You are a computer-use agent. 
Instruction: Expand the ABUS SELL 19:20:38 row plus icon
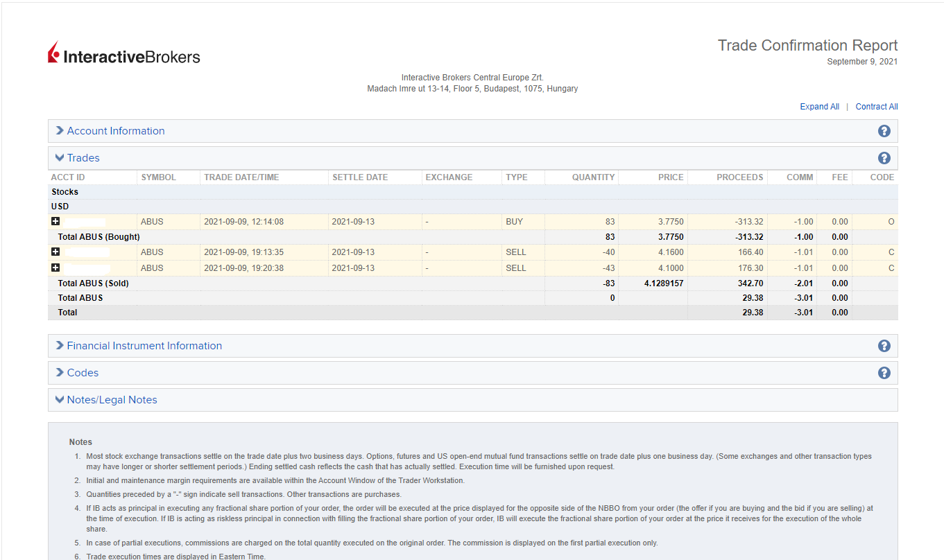point(55,268)
